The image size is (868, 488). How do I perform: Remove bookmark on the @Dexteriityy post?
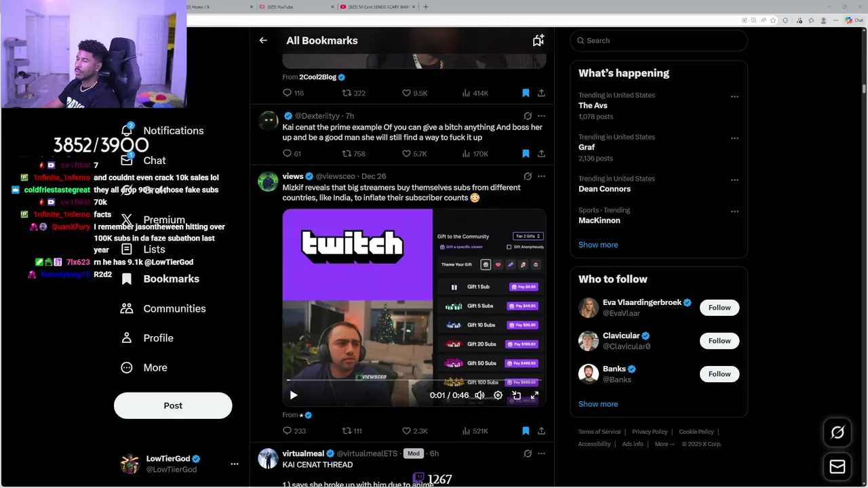(x=526, y=154)
